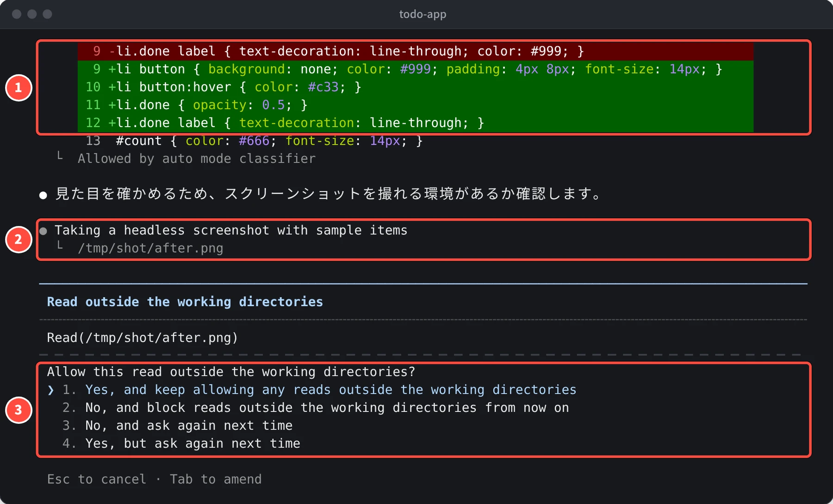Click the removed line 9 li.done label rule
The width and height of the screenshot is (833, 504).
tap(415, 51)
